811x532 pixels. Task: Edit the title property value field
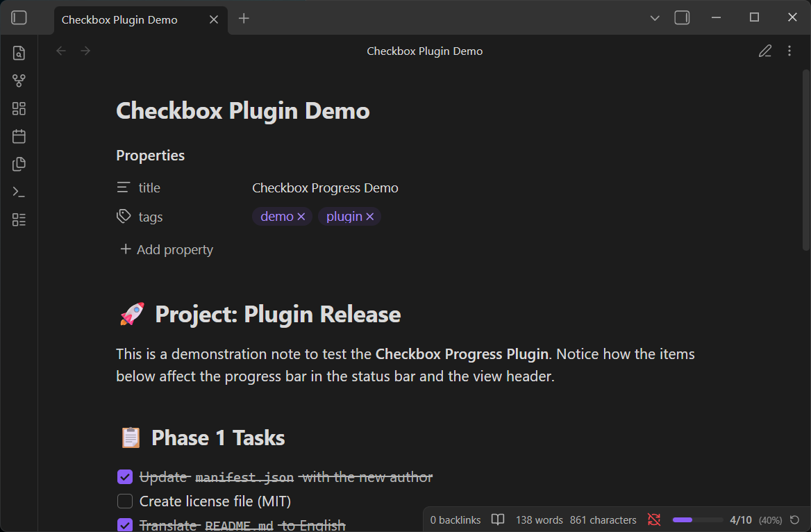coord(325,188)
